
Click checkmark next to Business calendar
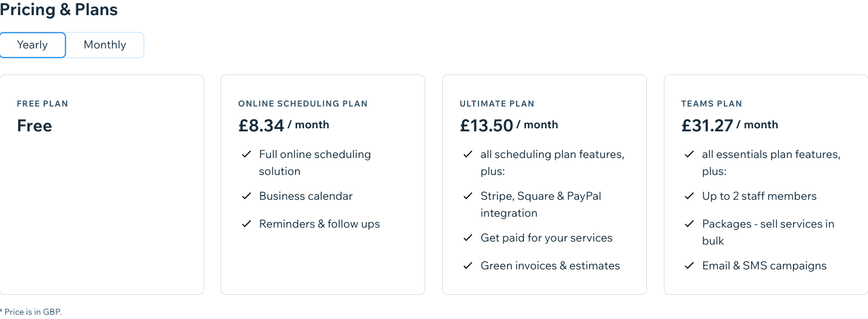(x=247, y=196)
